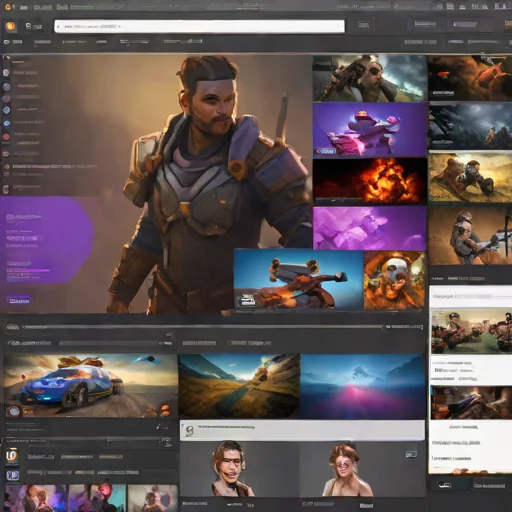Viewport: 512px width, 512px height.
Task: Open the fiery explosion thumbnail
Action: click(x=370, y=181)
